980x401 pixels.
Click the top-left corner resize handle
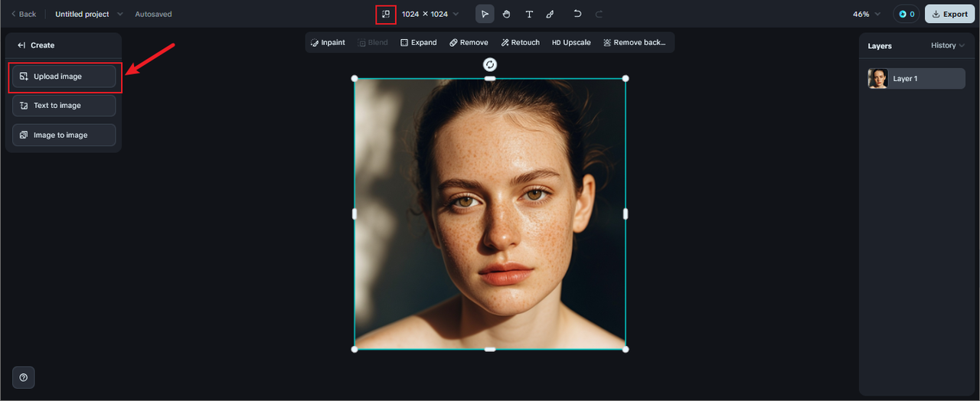coord(354,78)
